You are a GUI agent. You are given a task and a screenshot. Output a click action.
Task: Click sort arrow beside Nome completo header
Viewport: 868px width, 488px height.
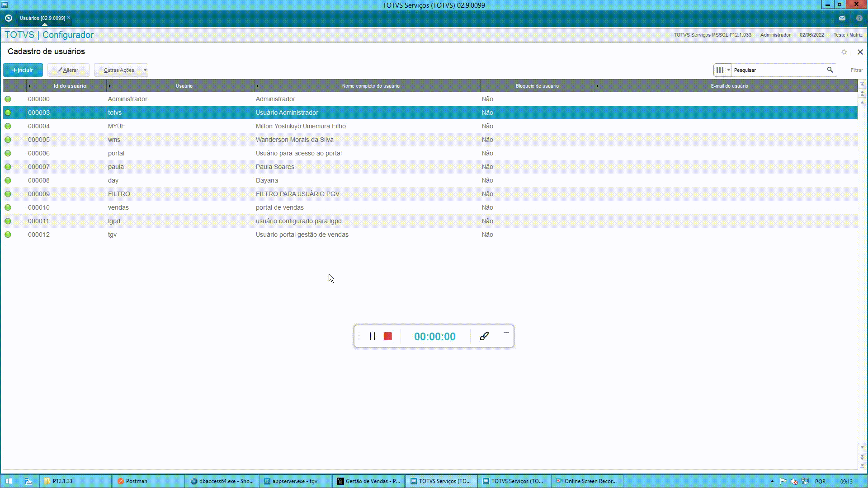(258, 86)
